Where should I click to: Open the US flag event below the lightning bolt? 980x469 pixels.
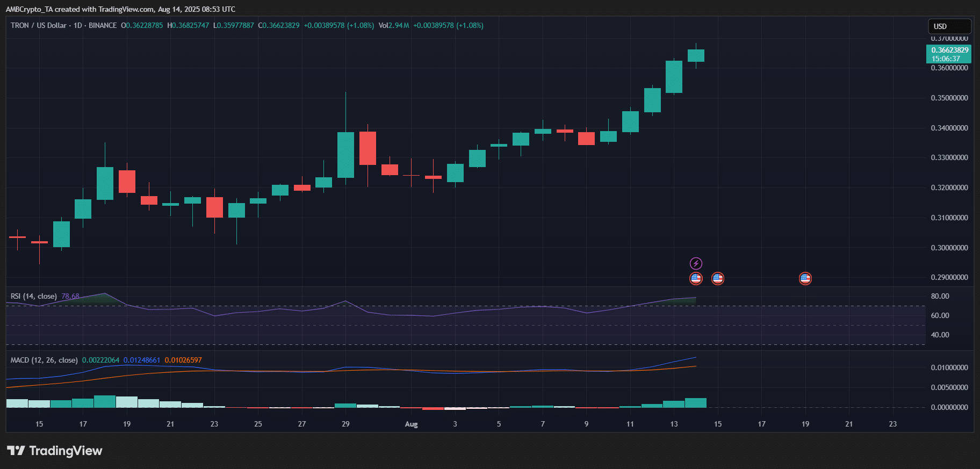696,278
